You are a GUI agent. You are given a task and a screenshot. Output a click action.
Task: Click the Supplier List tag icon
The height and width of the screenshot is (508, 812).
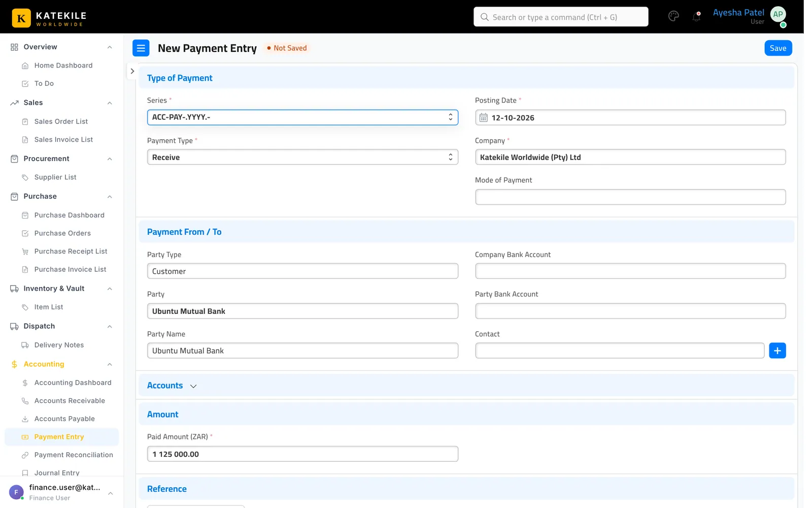pyautogui.click(x=25, y=177)
